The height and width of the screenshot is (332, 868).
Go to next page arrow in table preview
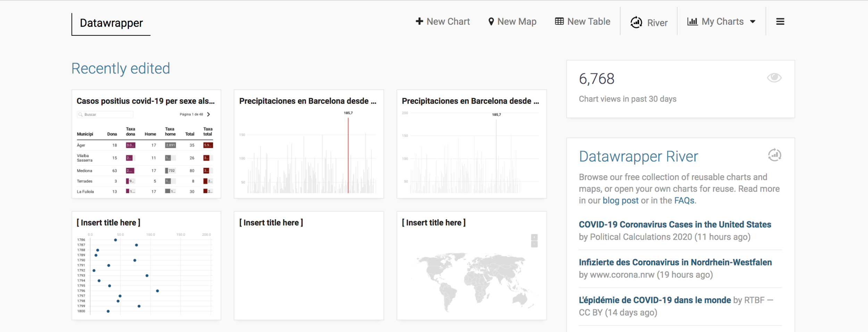point(208,114)
